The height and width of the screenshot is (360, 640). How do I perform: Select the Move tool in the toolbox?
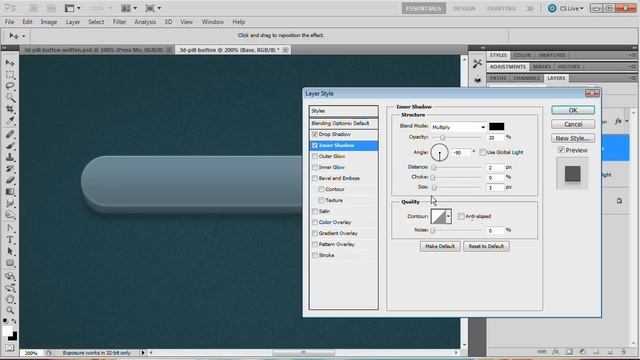click(x=10, y=63)
